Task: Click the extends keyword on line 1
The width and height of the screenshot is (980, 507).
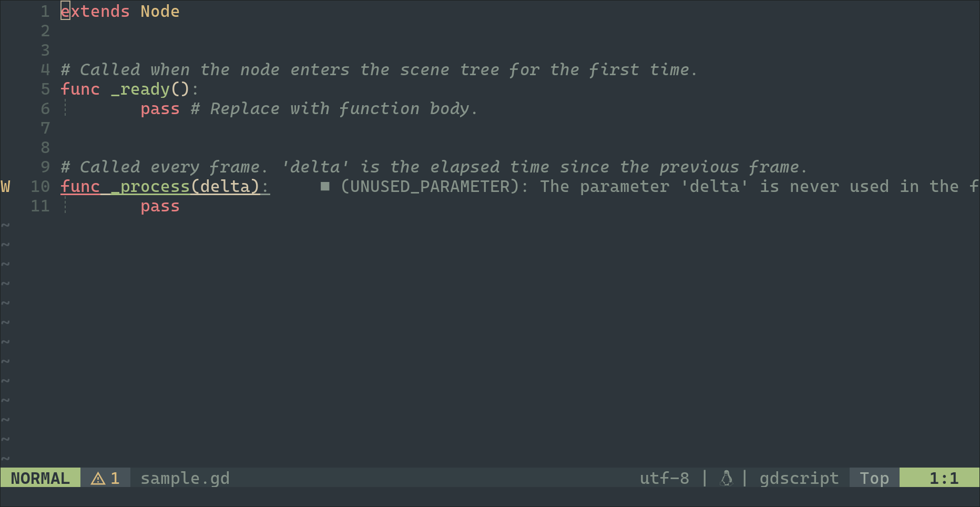Action: coord(95,12)
